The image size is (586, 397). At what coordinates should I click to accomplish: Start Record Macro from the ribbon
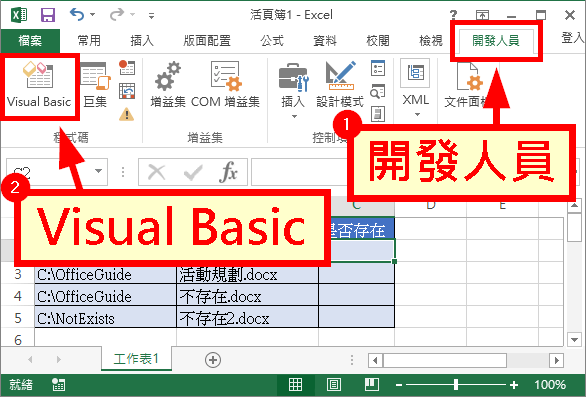click(x=127, y=68)
